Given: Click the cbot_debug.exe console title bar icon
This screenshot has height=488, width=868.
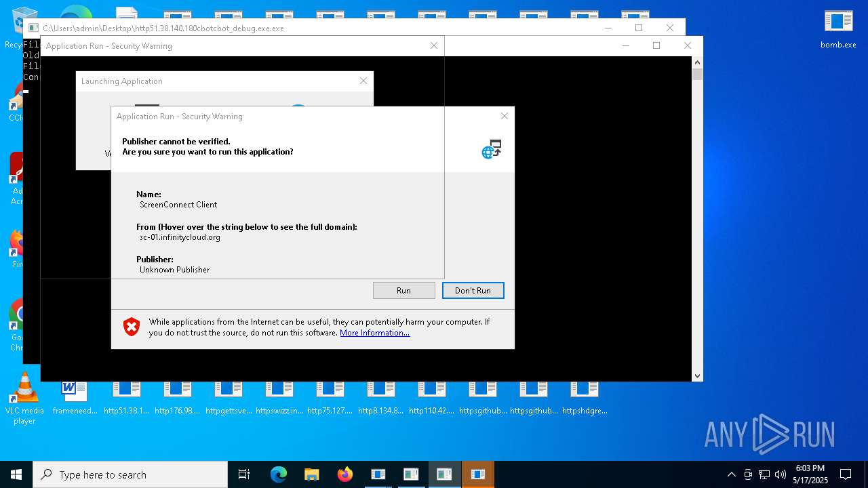Looking at the screenshot, I should [x=33, y=28].
